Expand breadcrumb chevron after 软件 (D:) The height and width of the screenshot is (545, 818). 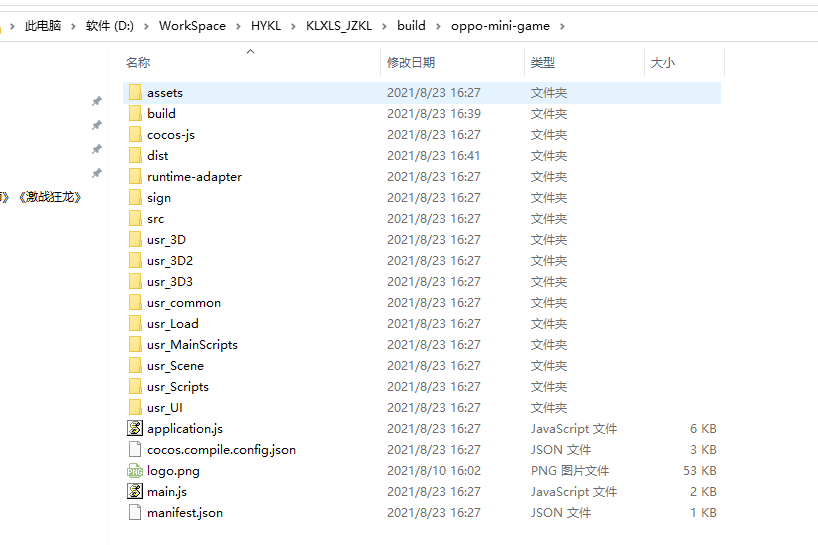pos(146,26)
